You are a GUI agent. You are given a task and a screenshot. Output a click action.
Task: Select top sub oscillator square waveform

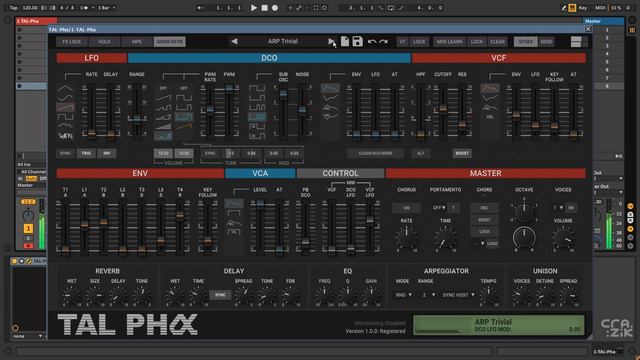pyautogui.click(x=257, y=88)
